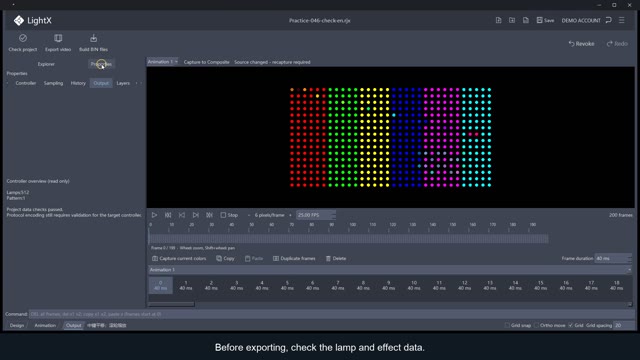Click the chat feedback icon beside DEMO ACCOUNT
640x360 pixels.
[x=609, y=20]
